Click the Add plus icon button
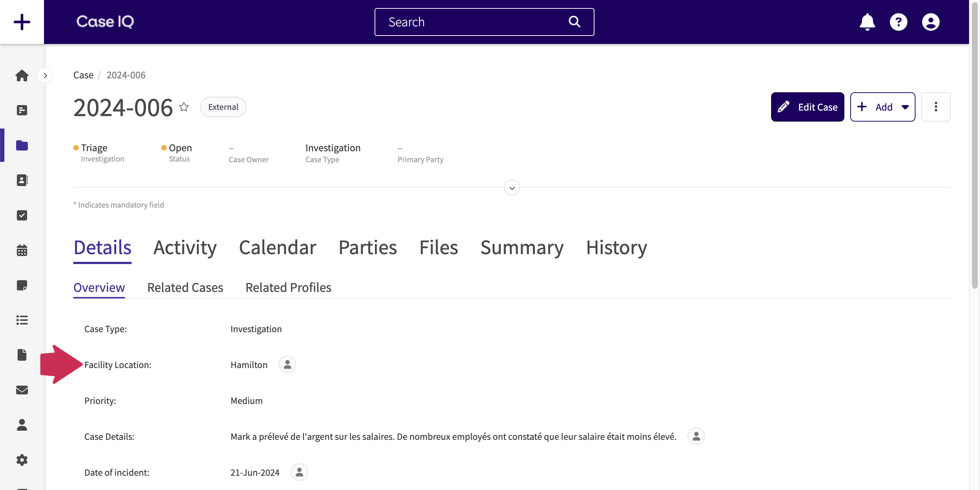 (x=862, y=106)
